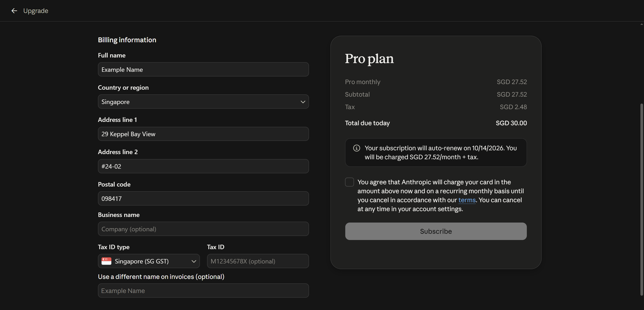Click the info icon in auto-renew notice
This screenshot has height=310, width=644.
356,148
